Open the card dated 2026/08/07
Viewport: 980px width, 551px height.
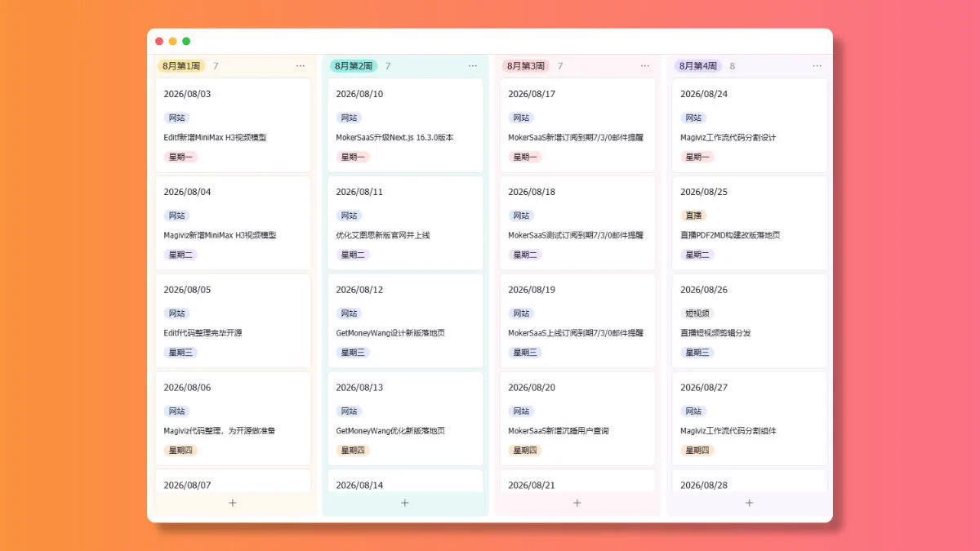point(233,481)
